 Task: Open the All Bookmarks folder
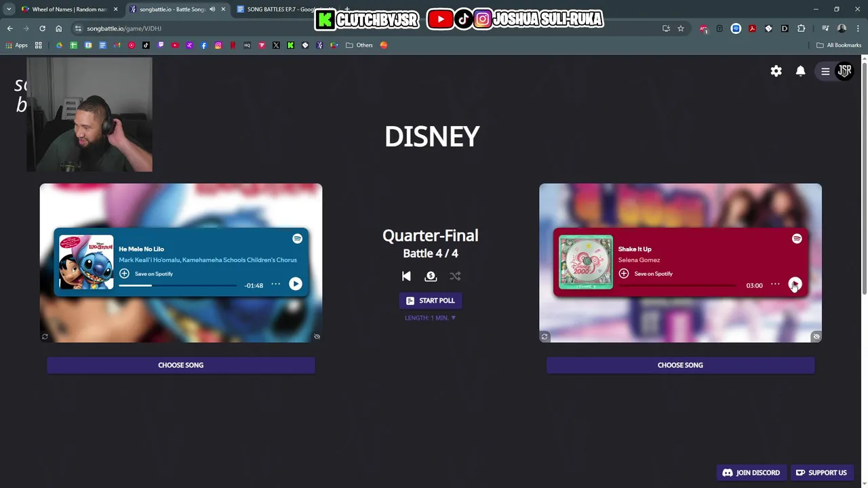[x=839, y=45]
